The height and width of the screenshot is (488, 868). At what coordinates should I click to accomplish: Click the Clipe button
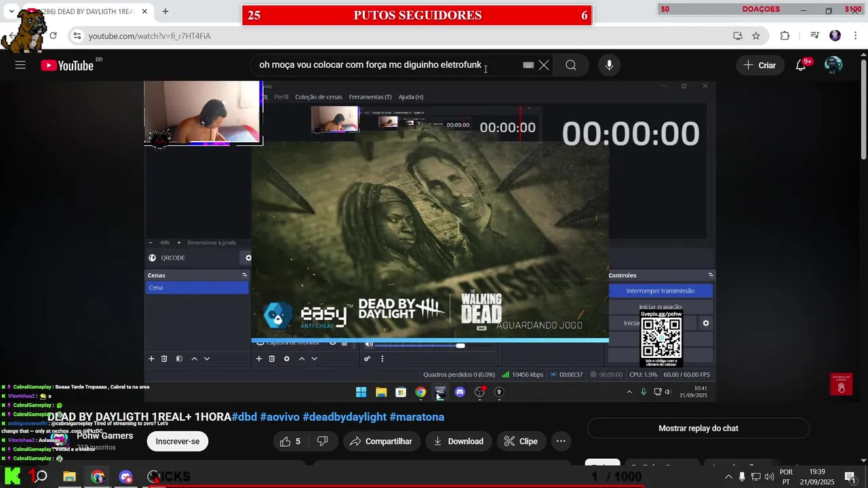coord(521,441)
